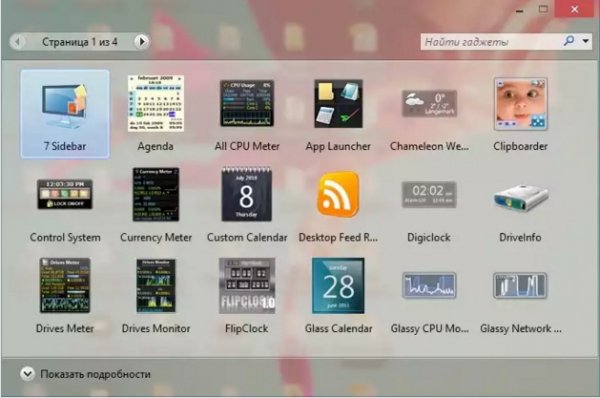Click the 'DriveInfo' label text
The width and height of the screenshot is (600, 398).
tap(520, 237)
